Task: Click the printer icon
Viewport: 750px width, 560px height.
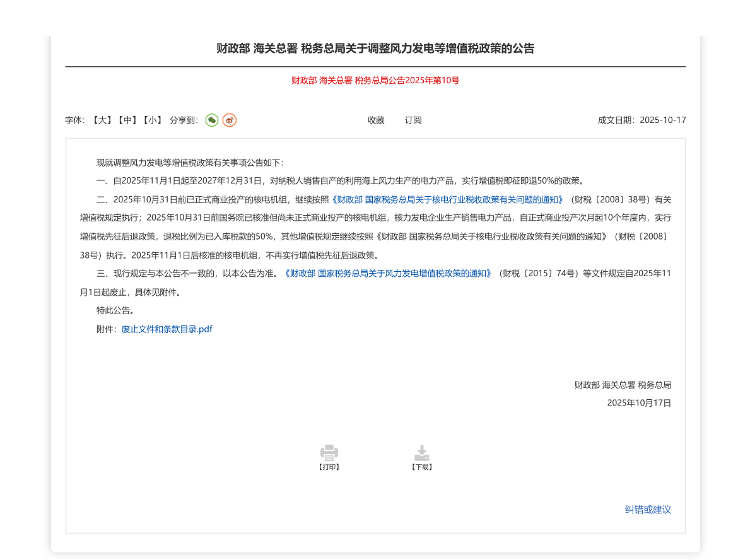Action: (329, 452)
